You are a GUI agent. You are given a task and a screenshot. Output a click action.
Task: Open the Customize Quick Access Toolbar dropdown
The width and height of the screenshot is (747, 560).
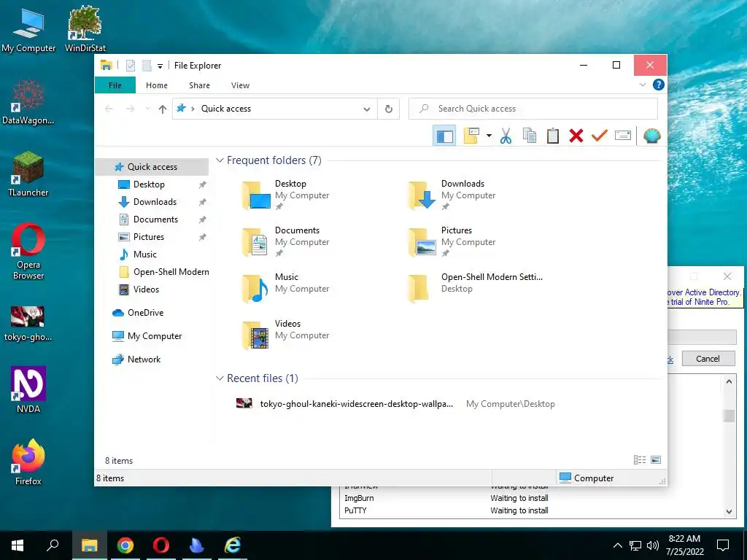160,66
